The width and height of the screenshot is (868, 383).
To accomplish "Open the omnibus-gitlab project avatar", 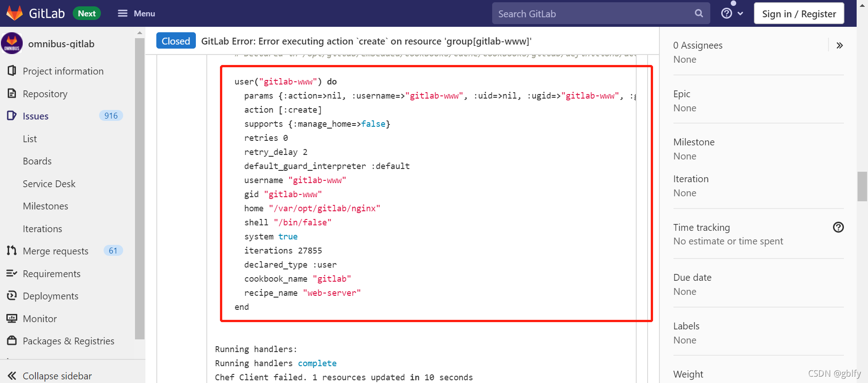I will click(12, 44).
